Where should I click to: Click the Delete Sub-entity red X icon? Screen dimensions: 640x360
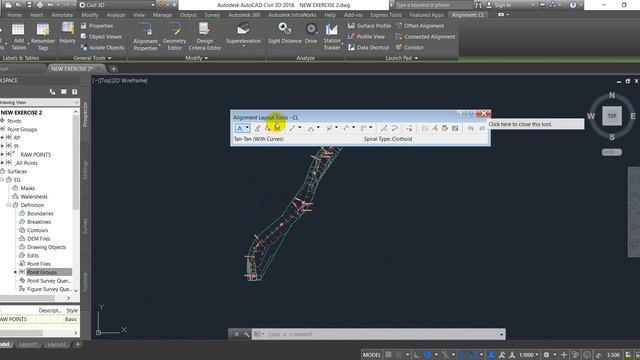pyautogui.click(x=409, y=129)
